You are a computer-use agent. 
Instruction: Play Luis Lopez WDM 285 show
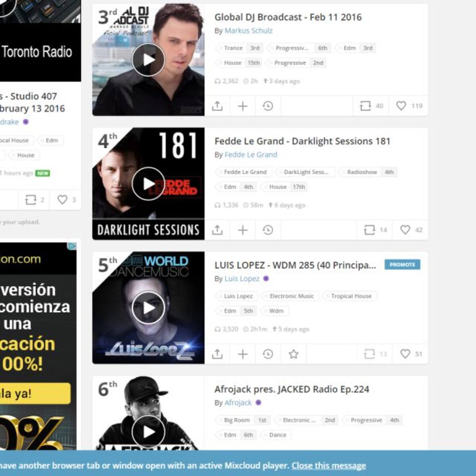148,307
